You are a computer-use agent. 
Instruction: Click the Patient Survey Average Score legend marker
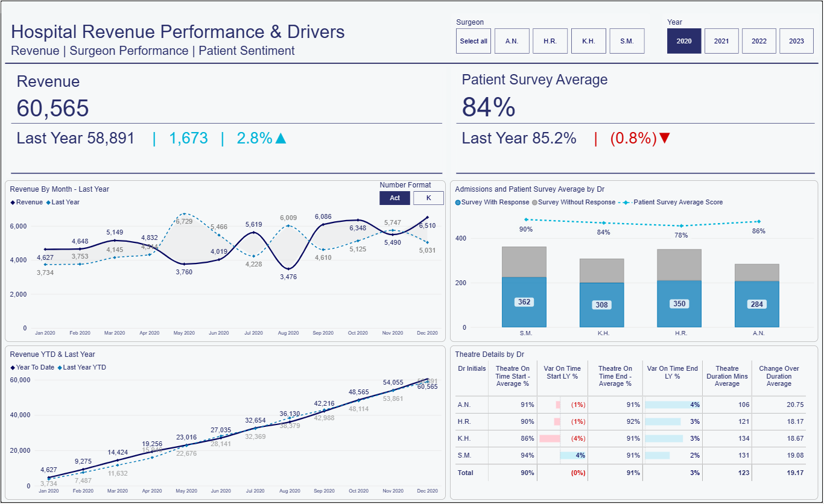click(625, 203)
